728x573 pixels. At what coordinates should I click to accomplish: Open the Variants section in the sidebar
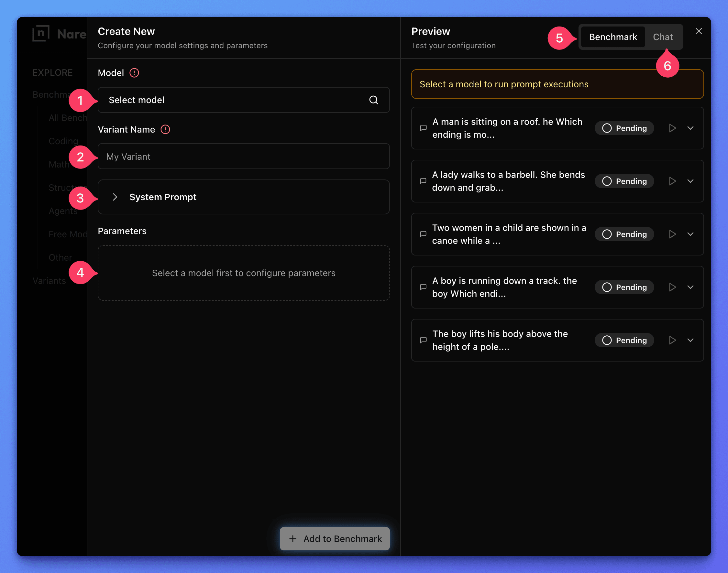pyautogui.click(x=49, y=280)
